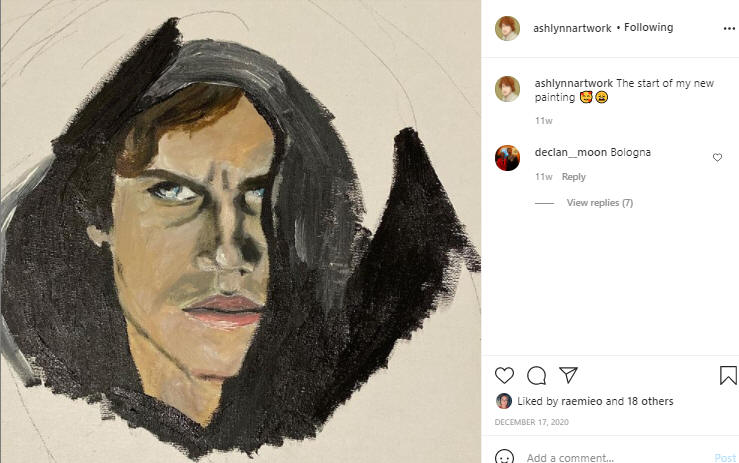Screen dimensions: 739x463
Task: Open comments via the speech bubble icon
Action: (536, 376)
